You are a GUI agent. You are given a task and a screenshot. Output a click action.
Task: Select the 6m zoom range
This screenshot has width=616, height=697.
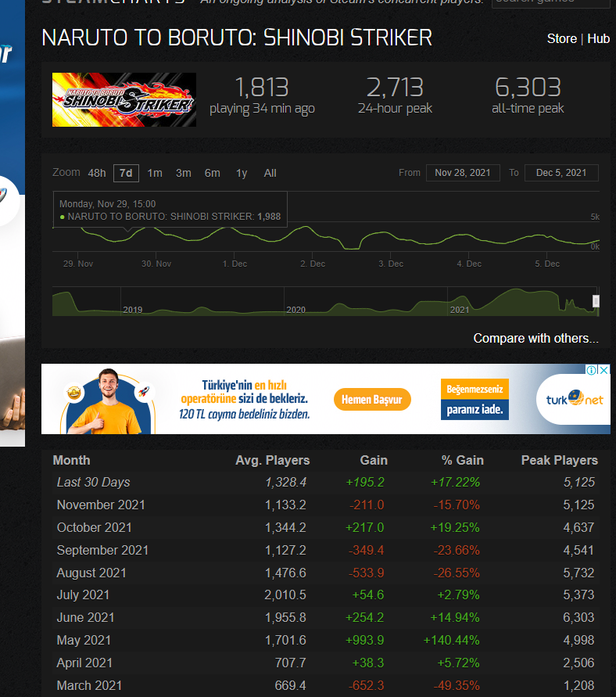coord(213,173)
